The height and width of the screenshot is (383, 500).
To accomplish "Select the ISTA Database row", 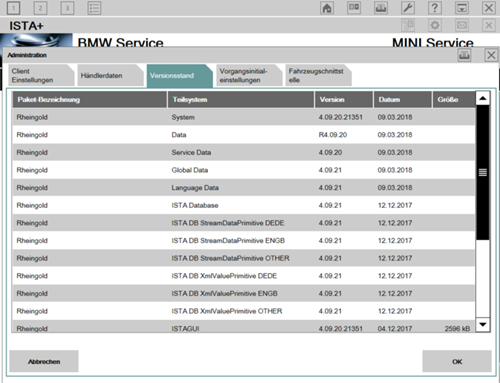I will tap(244, 205).
